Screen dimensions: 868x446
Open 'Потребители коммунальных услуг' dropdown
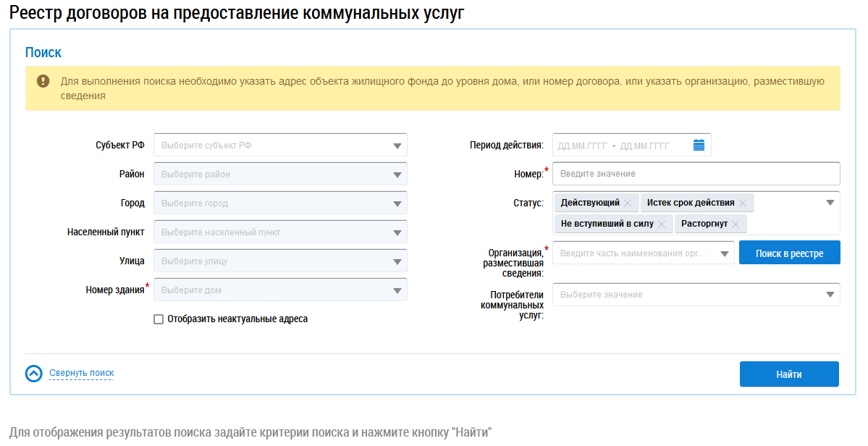pyautogui.click(x=830, y=295)
